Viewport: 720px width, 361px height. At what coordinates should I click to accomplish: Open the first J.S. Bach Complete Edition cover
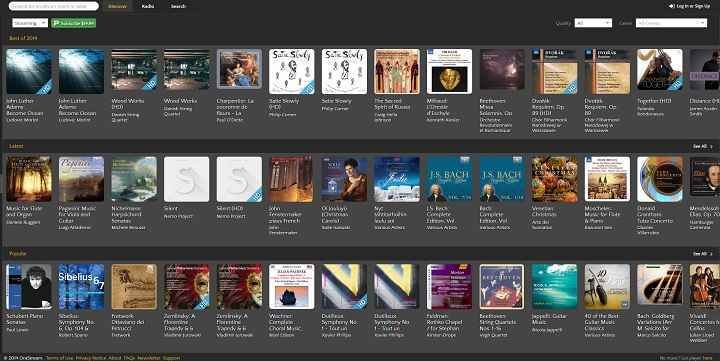click(449, 179)
